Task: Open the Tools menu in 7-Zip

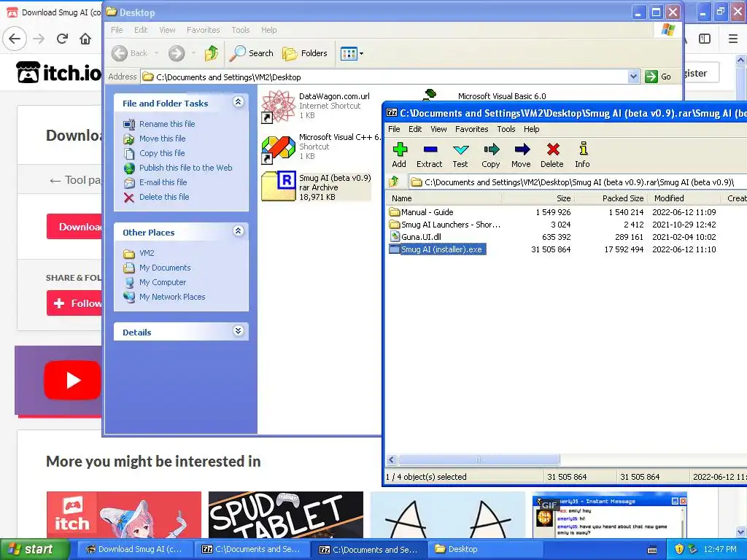Action: [506, 129]
